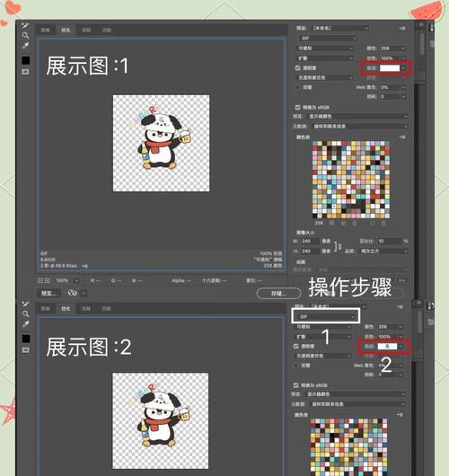Screen dimensions: 449x476
Task: Toggle 透明度 checkbox in lower dialog
Action: click(296, 346)
